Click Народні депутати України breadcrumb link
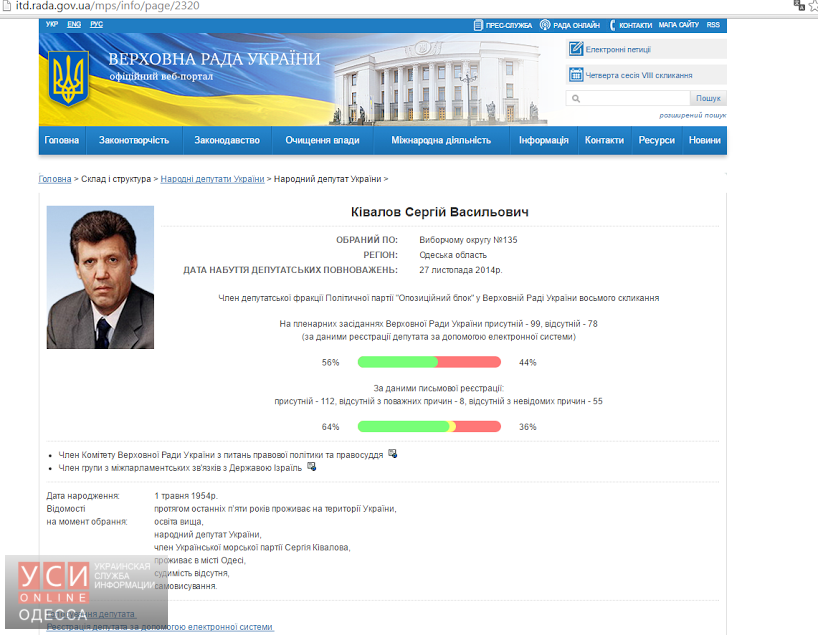This screenshot has width=818, height=635. pyautogui.click(x=212, y=179)
